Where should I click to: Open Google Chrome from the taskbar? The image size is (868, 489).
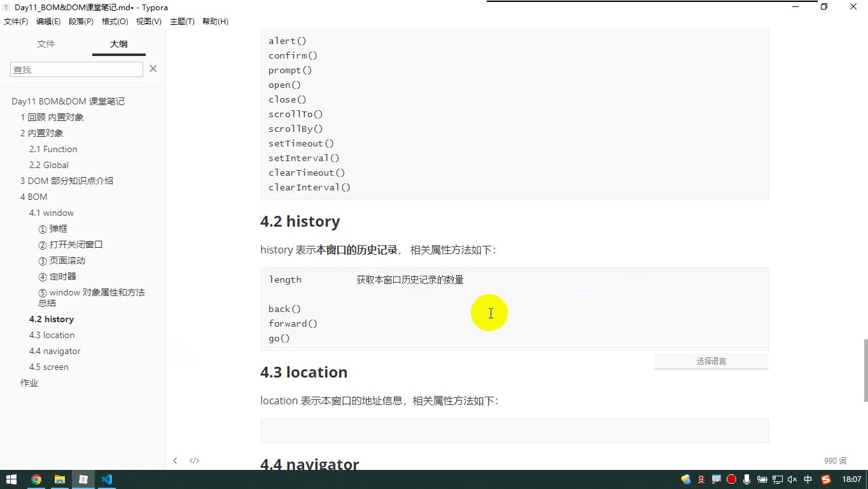(36, 479)
